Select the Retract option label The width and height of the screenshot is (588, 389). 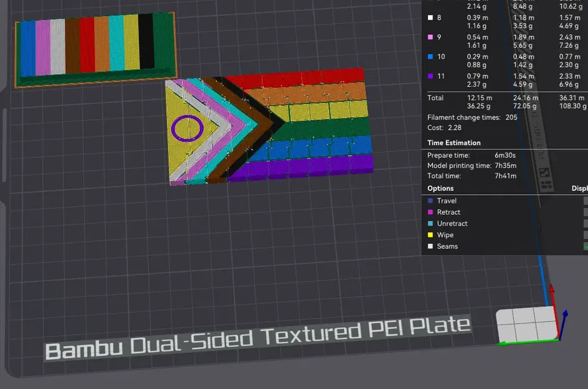pos(448,212)
